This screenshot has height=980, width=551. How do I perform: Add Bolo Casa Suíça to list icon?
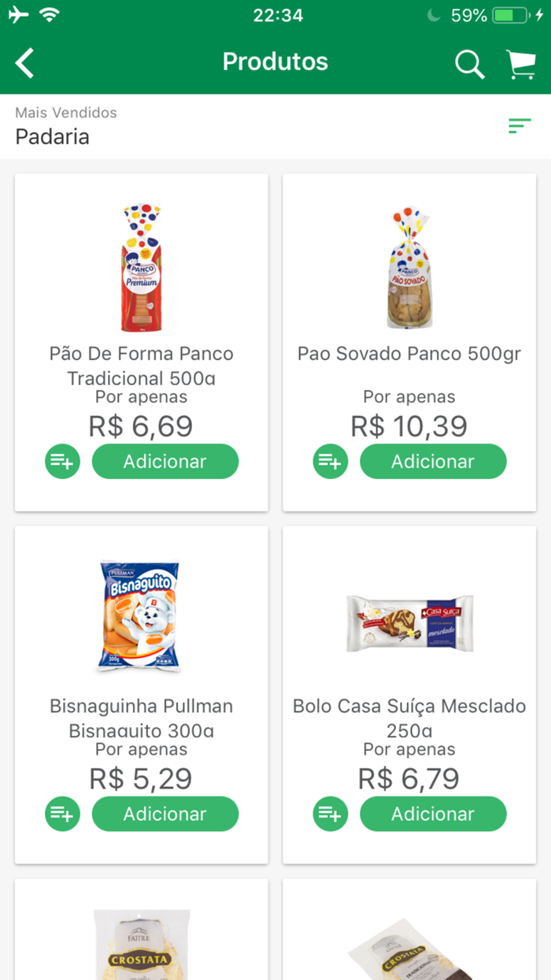(331, 814)
